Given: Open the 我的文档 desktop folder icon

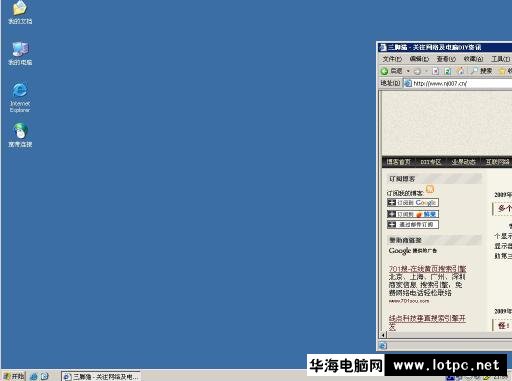Looking at the screenshot, I should pos(20,13).
